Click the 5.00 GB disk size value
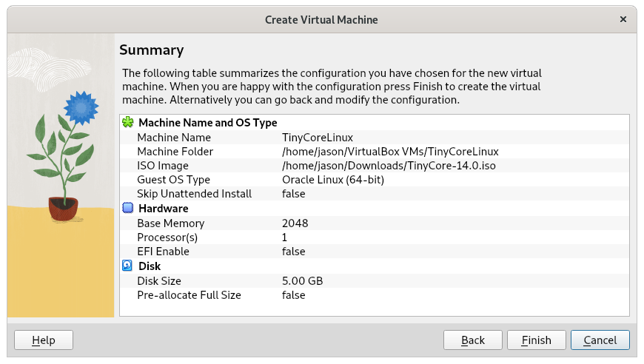Screen dimensions: 644x364 click(x=302, y=281)
